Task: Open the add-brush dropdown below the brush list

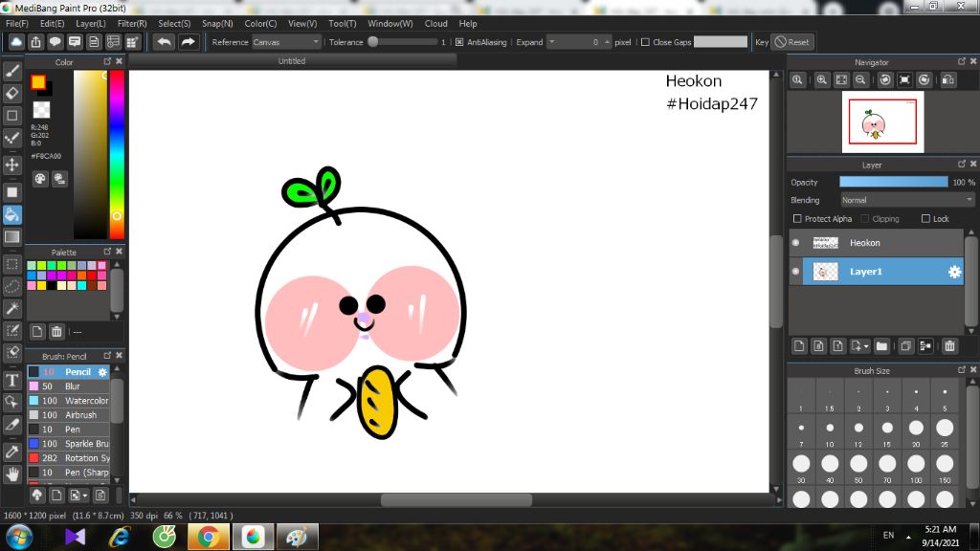Action: click(x=78, y=496)
